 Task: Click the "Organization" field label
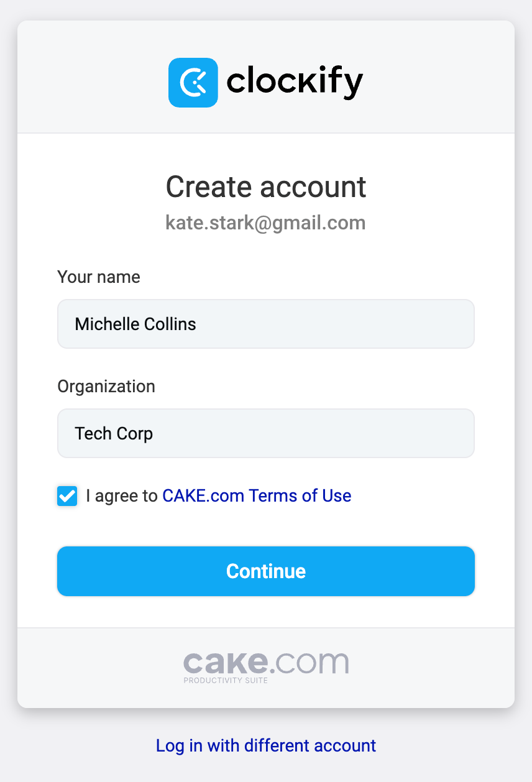[106, 387]
